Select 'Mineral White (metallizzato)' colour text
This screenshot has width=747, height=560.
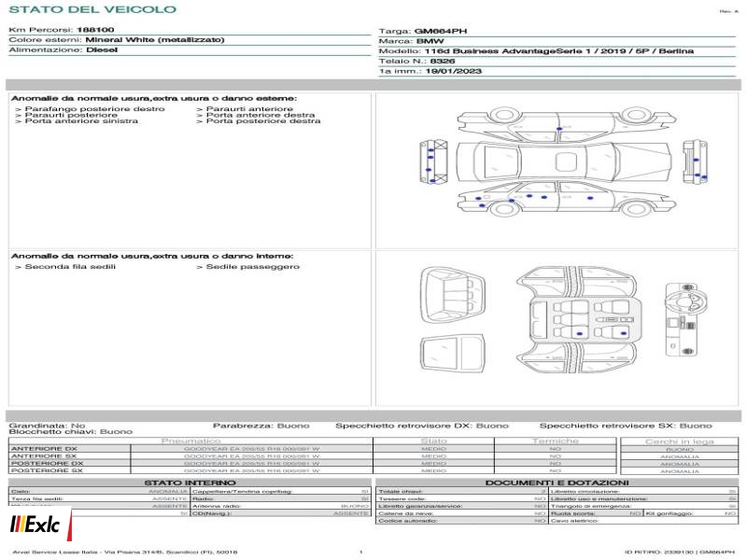[x=155, y=39]
